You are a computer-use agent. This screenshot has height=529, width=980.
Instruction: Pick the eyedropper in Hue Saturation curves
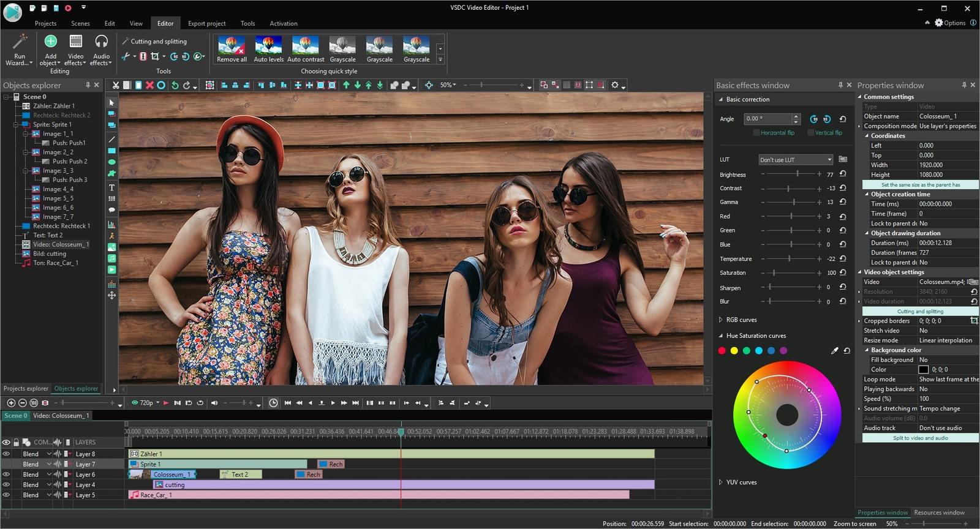(x=834, y=351)
